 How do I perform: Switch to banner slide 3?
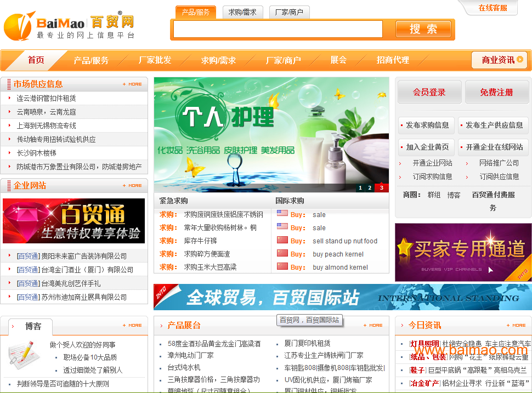point(381,188)
